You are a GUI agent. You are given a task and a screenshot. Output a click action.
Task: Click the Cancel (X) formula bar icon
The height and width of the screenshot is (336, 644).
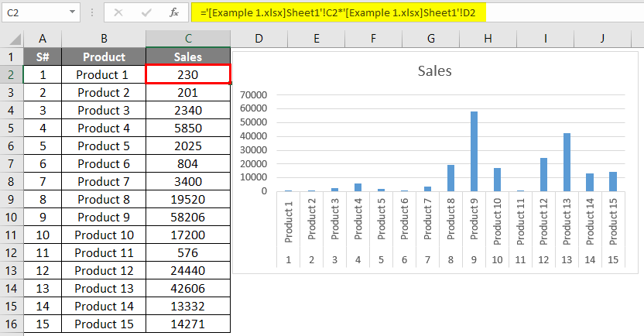click(118, 12)
